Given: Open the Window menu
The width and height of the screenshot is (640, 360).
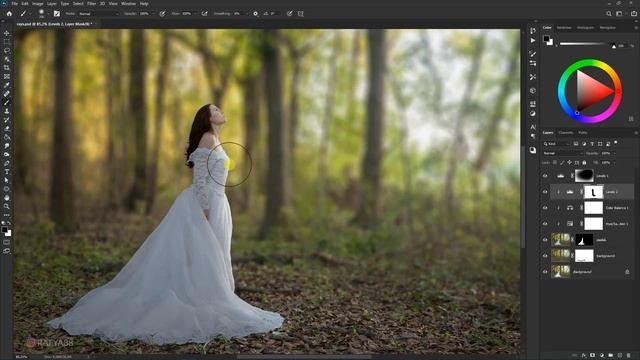Looking at the screenshot, I should point(128,4).
